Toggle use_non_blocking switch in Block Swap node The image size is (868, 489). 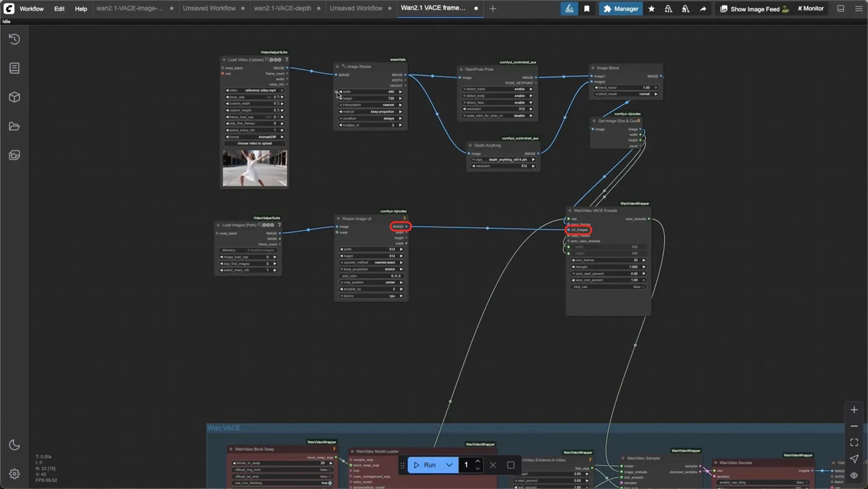pos(282,483)
